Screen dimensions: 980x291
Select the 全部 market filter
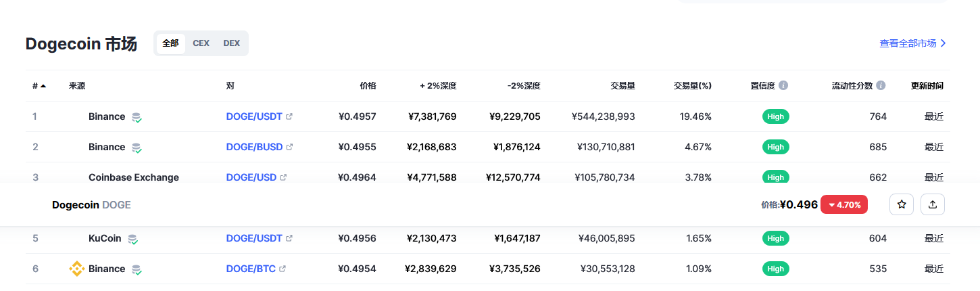pyautogui.click(x=170, y=43)
